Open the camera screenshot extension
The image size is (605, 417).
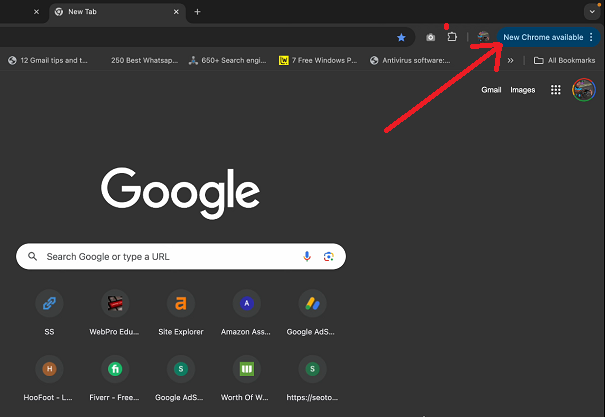pos(430,37)
